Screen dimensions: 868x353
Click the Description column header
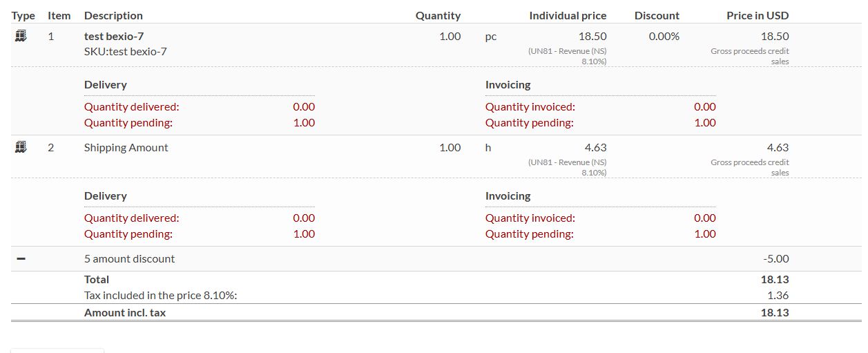113,15
